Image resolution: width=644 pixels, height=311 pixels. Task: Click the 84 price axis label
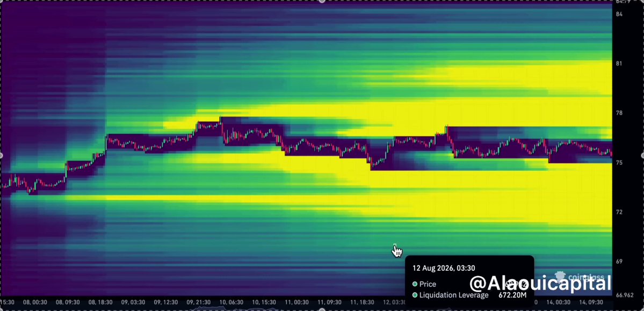619,14
